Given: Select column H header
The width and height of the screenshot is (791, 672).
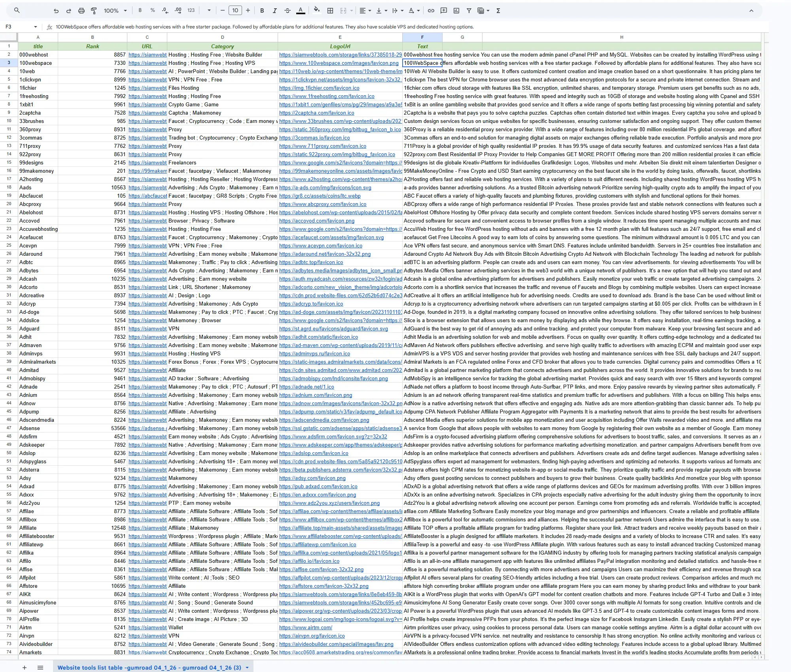Looking at the screenshot, I should (x=621, y=37).
